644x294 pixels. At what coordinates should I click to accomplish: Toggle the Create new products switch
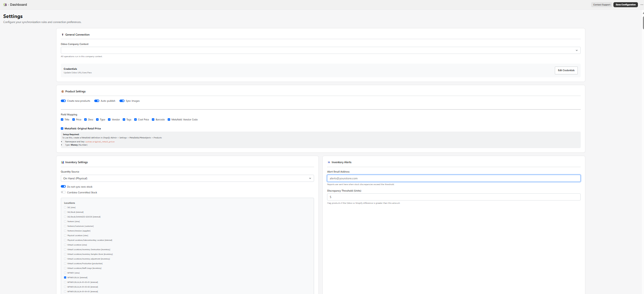click(63, 101)
